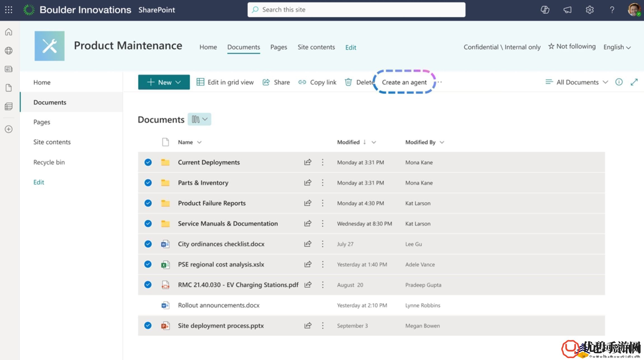
Task: Click the Search this site input field
Action: point(357,9)
